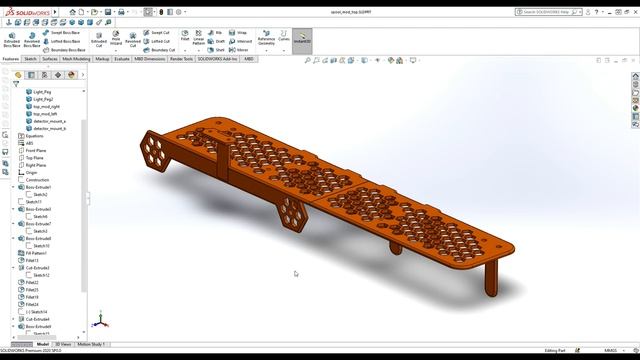Screen dimensions: 640x360
Task: Choose the Boundary Boss/Base command
Action: pyautogui.click(x=64, y=50)
